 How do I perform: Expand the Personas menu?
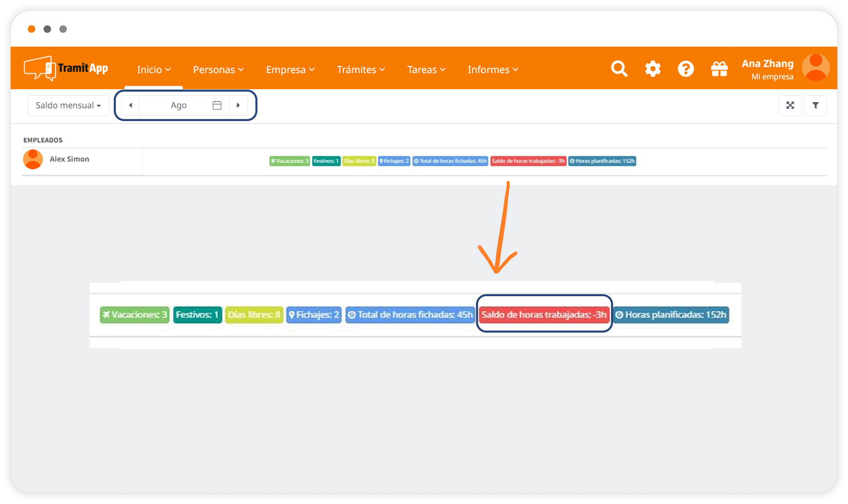click(218, 70)
